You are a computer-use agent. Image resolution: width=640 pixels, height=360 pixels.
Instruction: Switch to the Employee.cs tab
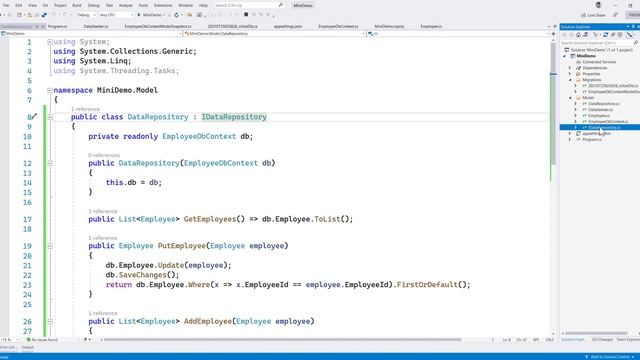tap(431, 26)
